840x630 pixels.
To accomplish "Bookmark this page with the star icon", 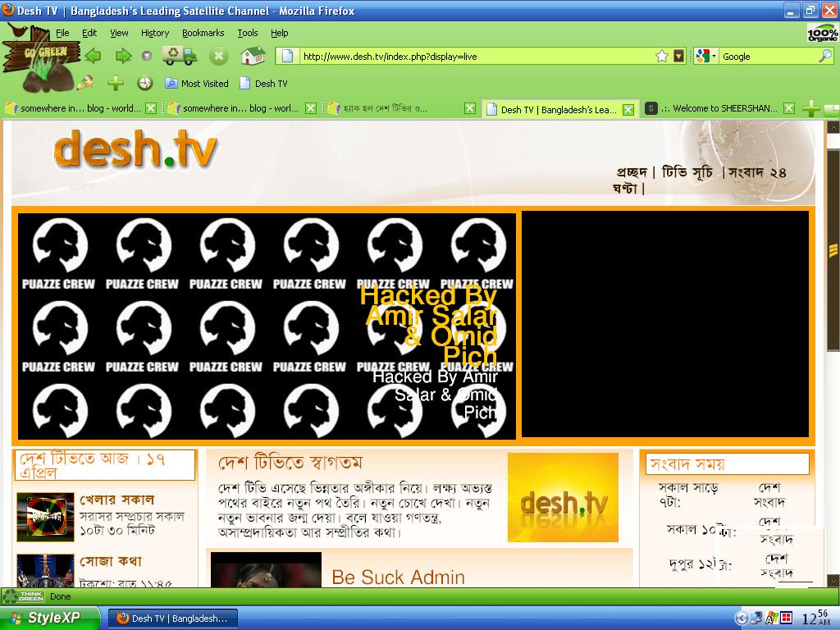I will pyautogui.click(x=662, y=56).
